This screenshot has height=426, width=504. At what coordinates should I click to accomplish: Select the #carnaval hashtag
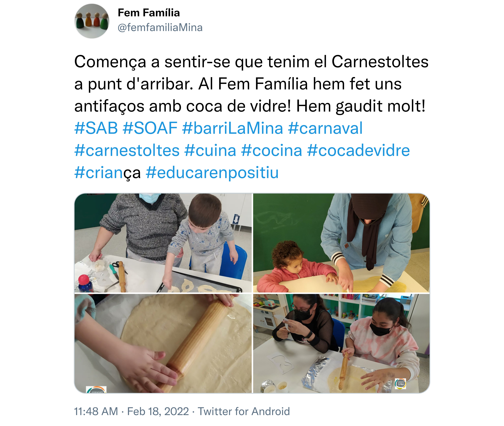point(325,128)
